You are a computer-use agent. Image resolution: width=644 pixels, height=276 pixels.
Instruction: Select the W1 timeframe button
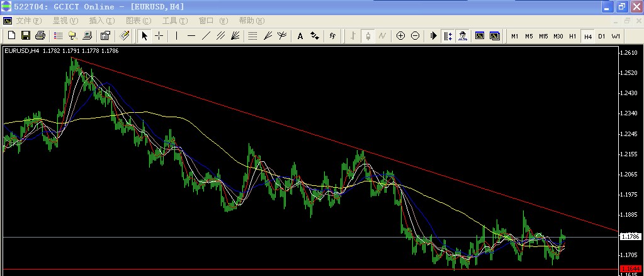pyautogui.click(x=616, y=36)
